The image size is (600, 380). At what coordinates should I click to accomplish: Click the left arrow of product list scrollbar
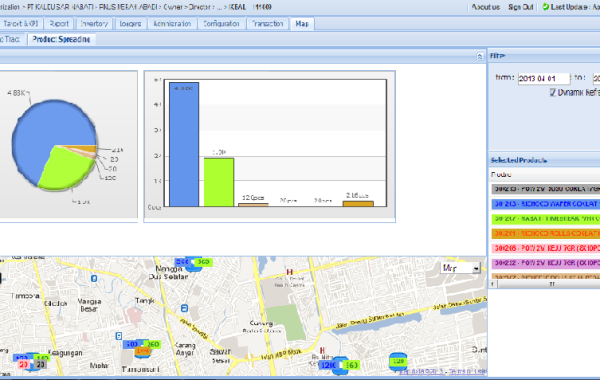click(x=492, y=284)
